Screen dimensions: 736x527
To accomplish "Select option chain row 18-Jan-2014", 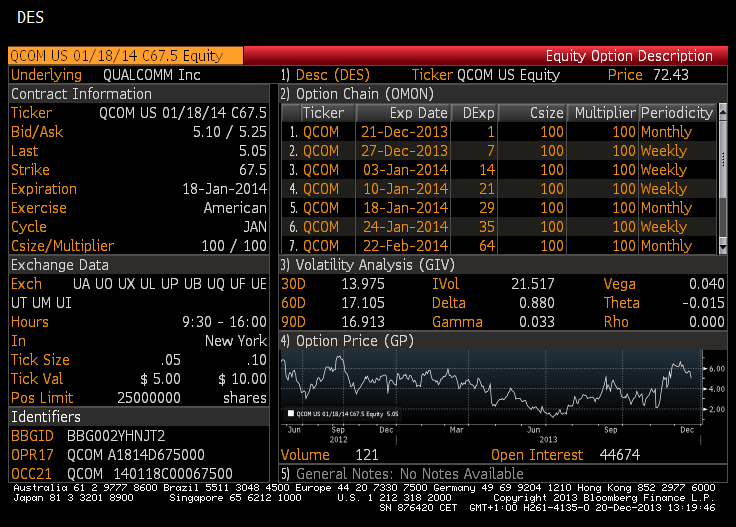I will (x=499, y=208).
